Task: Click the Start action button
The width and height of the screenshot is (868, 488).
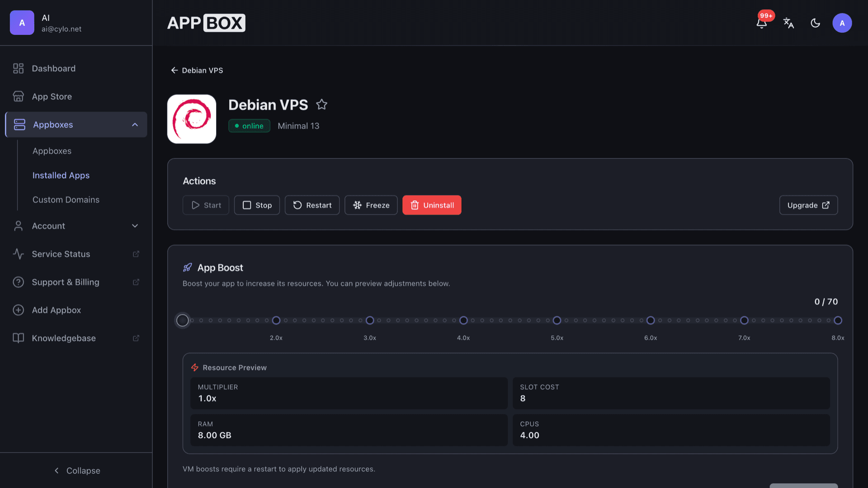Action: pyautogui.click(x=206, y=205)
